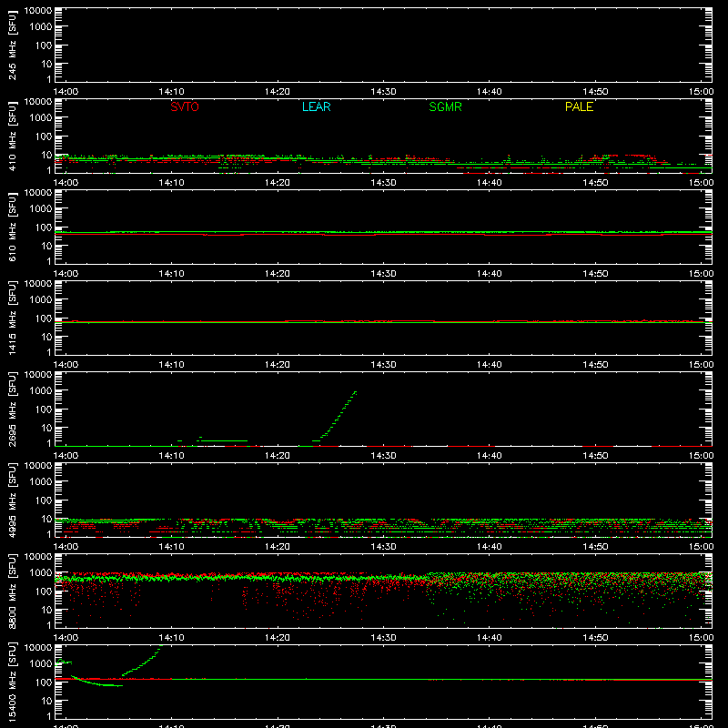Click the 14:20 tick under 410 MHz panel

click(x=278, y=183)
